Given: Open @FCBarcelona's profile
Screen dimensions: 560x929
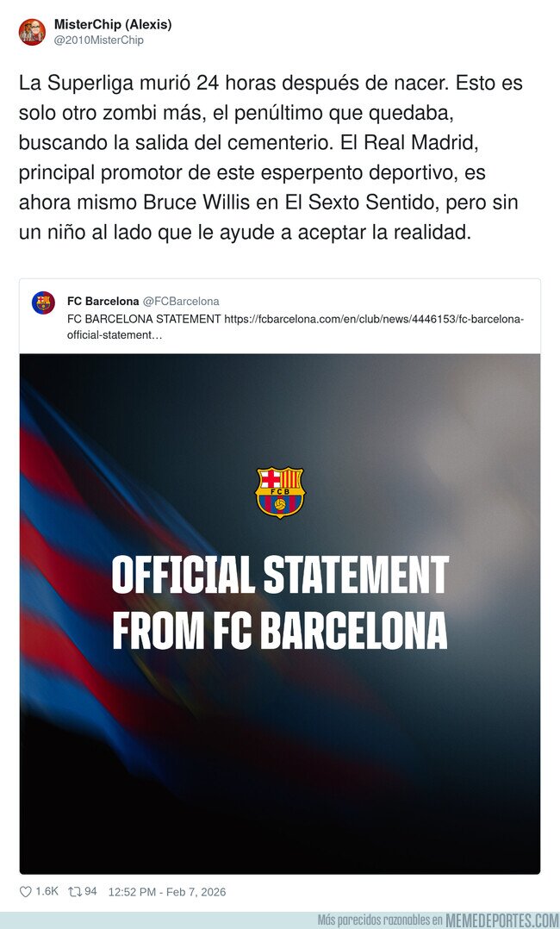Looking at the screenshot, I should click(x=183, y=301).
